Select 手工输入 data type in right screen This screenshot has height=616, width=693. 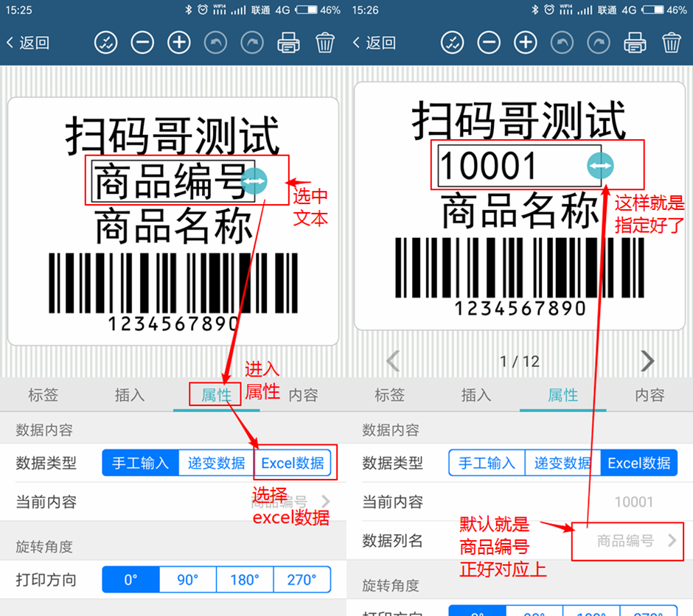(x=487, y=463)
